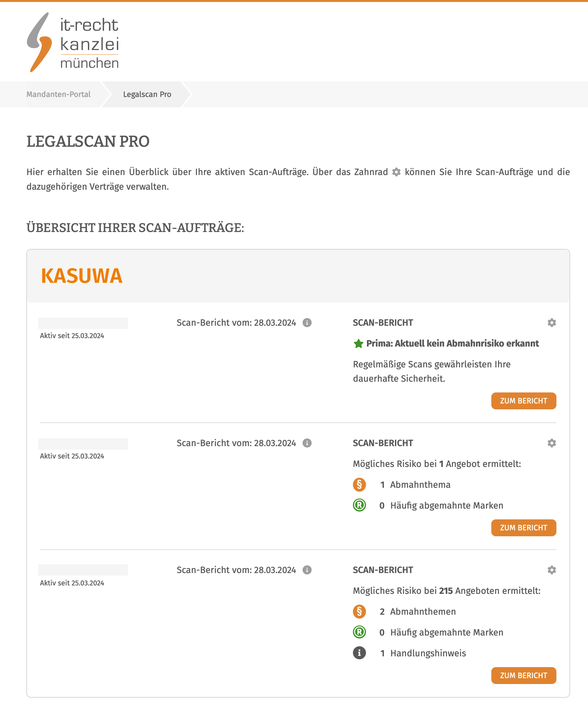This screenshot has width=588, height=712.
Task: Open settings gear for the second scan order
Action: [x=552, y=443]
